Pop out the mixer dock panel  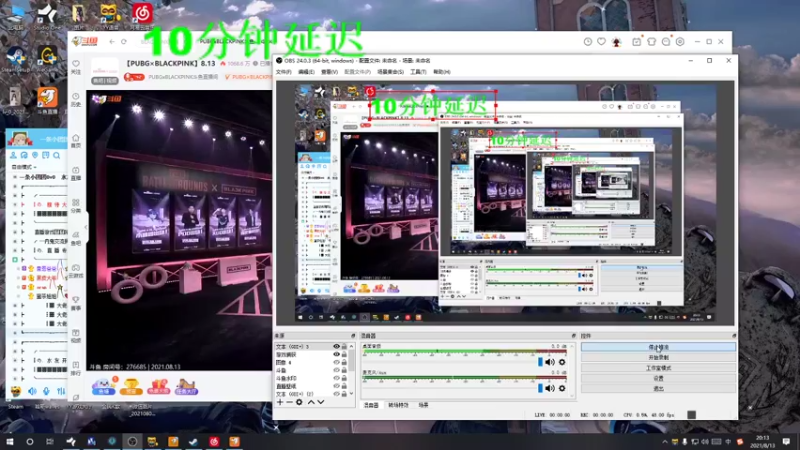pos(574,336)
